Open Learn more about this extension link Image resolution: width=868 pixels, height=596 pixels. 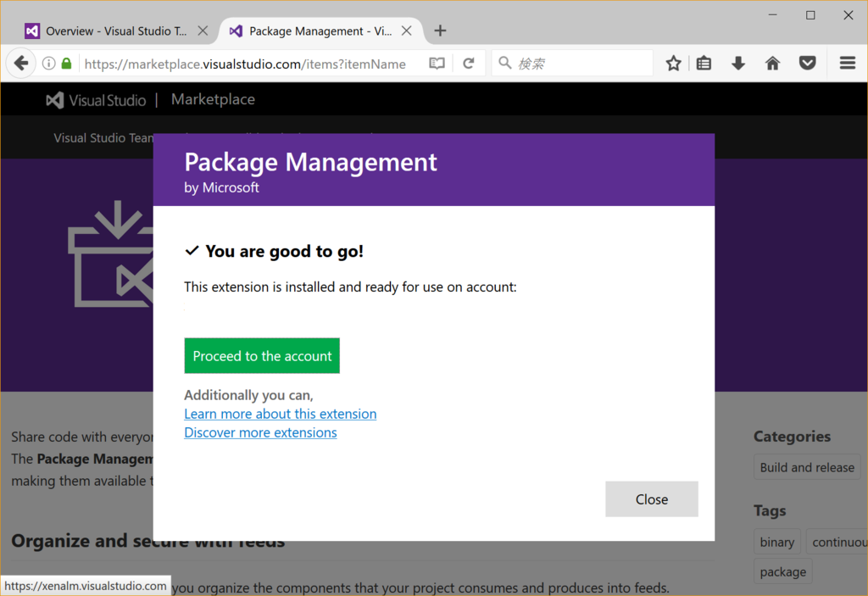pos(280,414)
